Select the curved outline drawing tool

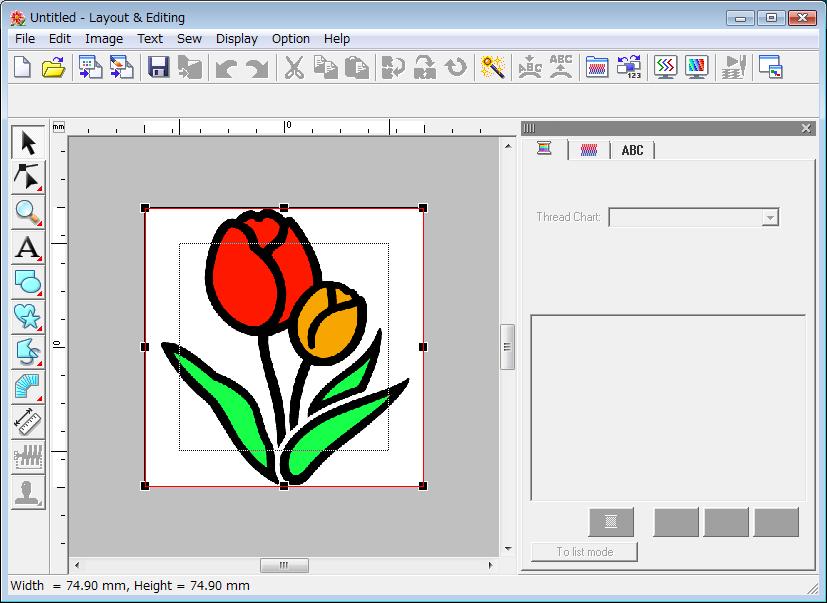(x=28, y=352)
